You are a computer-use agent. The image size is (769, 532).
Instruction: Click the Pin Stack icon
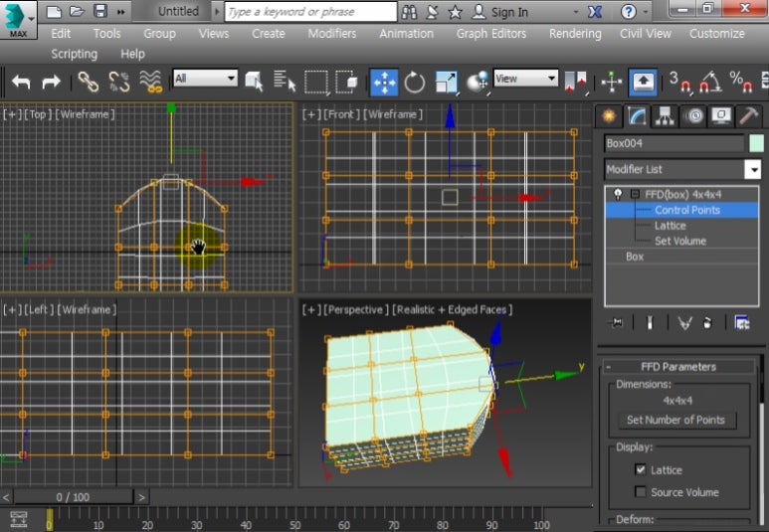(x=617, y=322)
